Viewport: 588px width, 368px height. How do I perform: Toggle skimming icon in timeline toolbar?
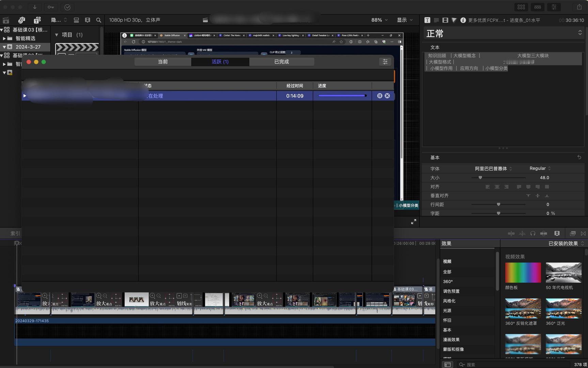click(511, 233)
